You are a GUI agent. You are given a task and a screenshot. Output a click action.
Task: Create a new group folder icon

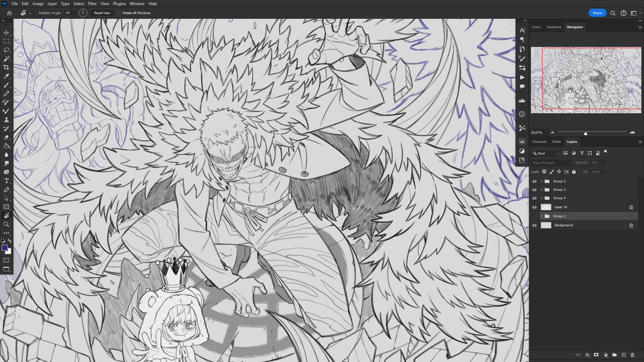(614, 355)
